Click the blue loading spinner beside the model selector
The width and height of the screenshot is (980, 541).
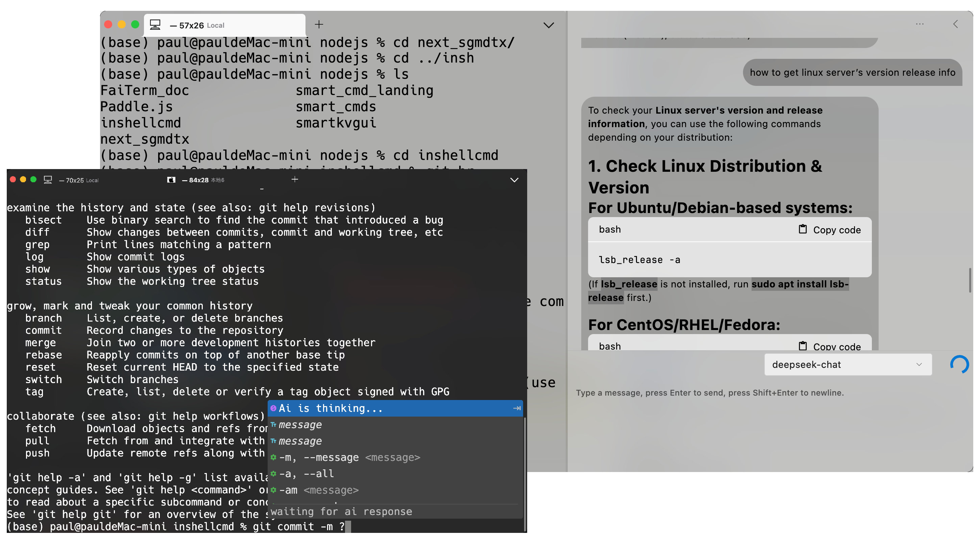959,364
